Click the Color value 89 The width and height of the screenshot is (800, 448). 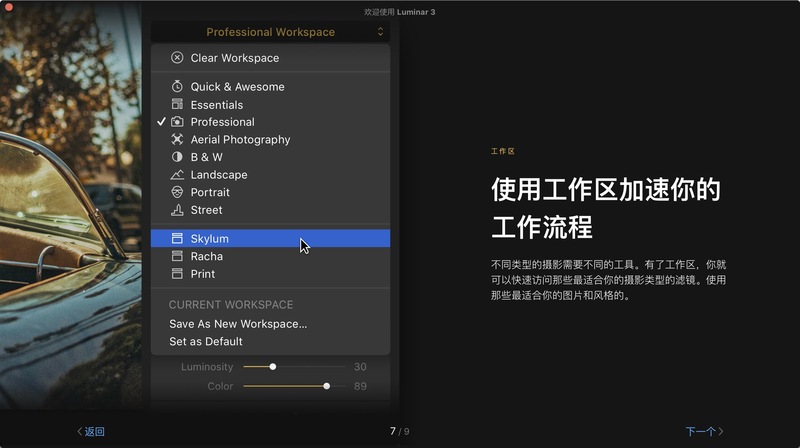click(x=360, y=386)
